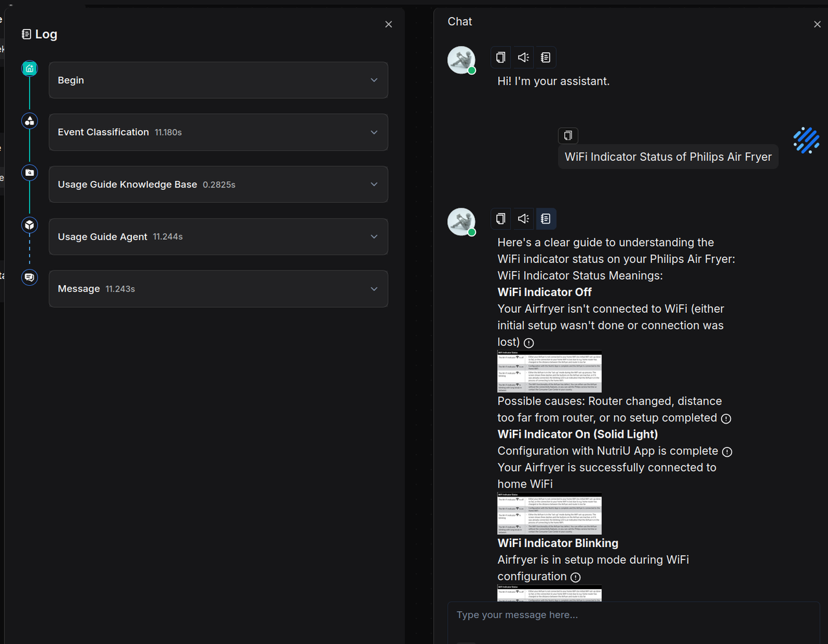Expand the Usage Guide Agent log entry
The height and width of the screenshot is (644, 828).
point(374,237)
